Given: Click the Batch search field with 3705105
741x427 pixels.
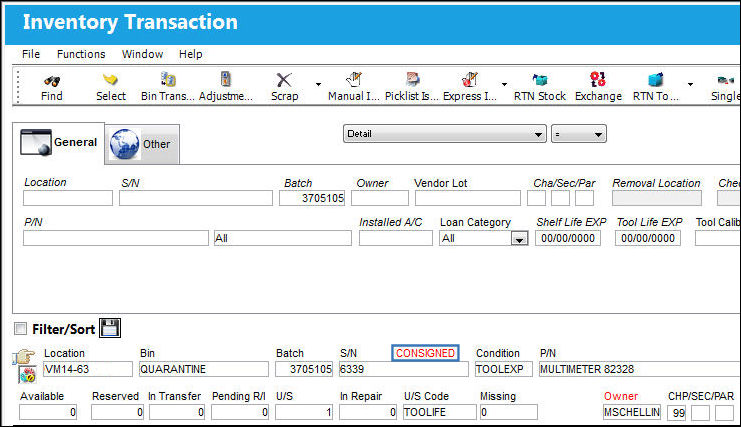Looking at the screenshot, I should [312, 198].
